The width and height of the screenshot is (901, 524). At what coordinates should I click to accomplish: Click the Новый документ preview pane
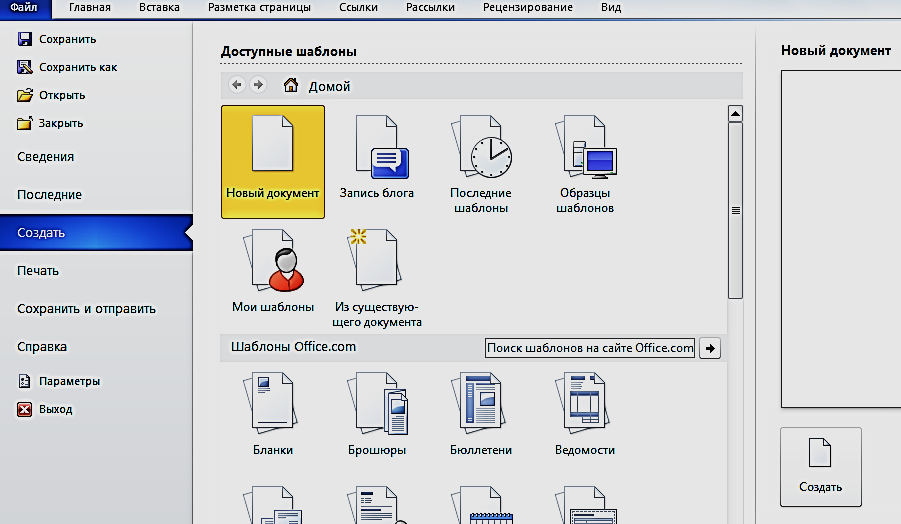[x=841, y=239]
